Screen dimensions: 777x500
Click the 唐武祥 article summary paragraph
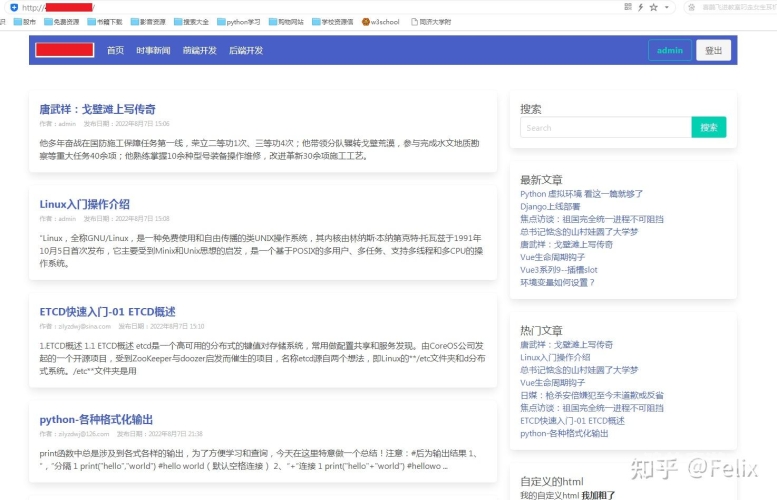coord(260,150)
